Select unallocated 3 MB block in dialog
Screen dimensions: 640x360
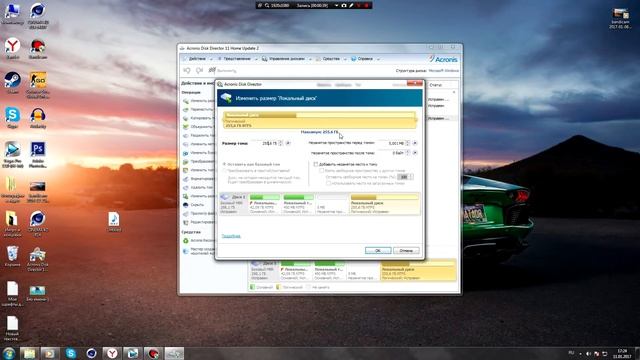click(332, 204)
